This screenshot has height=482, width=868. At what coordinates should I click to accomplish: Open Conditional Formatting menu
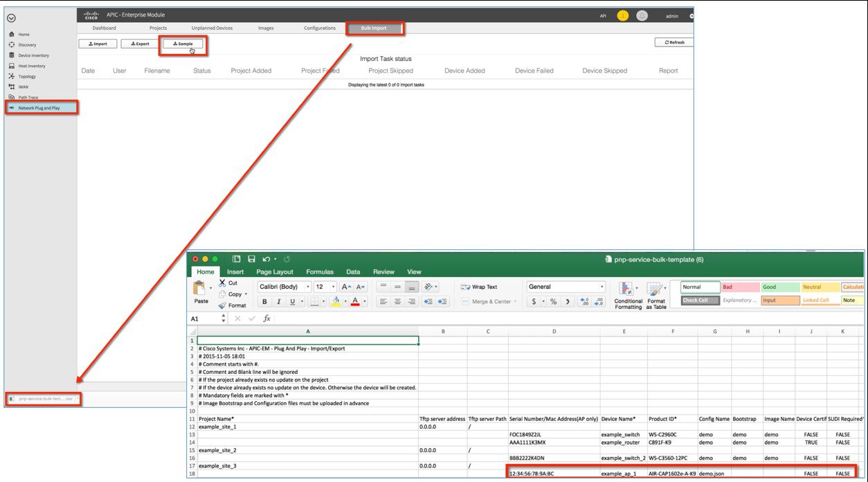(629, 294)
